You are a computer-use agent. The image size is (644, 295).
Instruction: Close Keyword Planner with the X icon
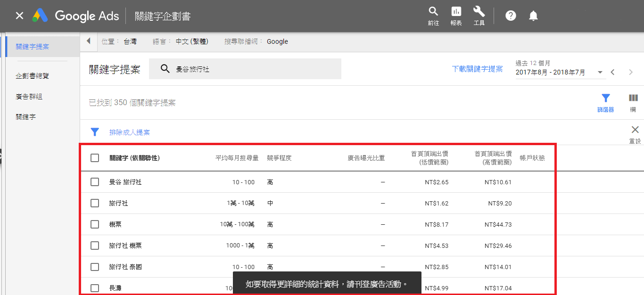(x=19, y=16)
